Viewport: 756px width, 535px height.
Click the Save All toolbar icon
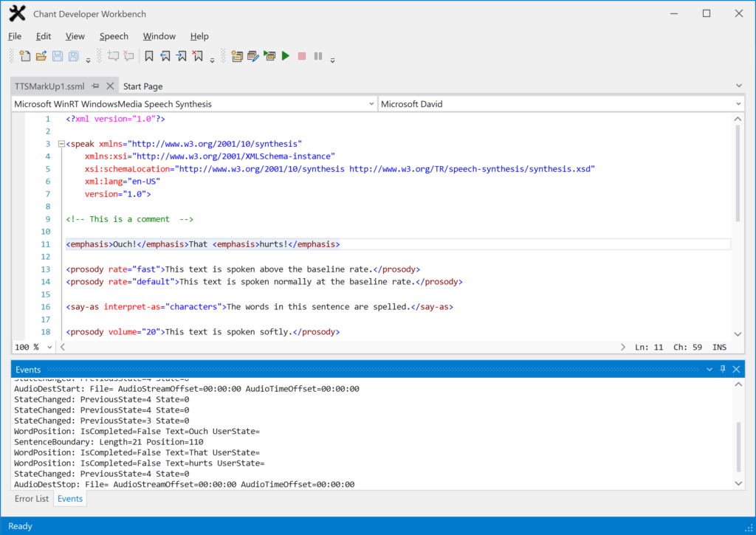point(73,56)
